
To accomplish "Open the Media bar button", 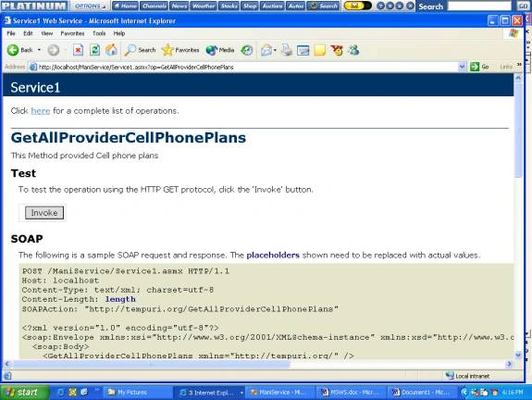I will pyautogui.click(x=220, y=50).
